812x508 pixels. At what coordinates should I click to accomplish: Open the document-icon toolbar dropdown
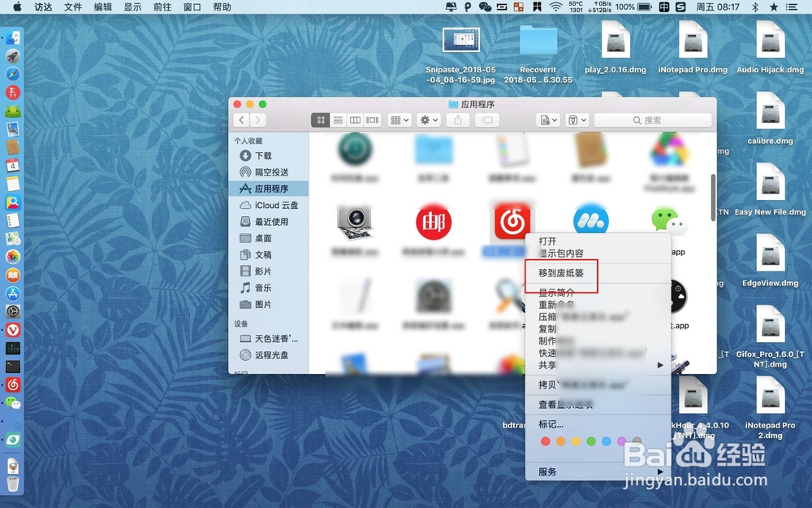(x=548, y=120)
